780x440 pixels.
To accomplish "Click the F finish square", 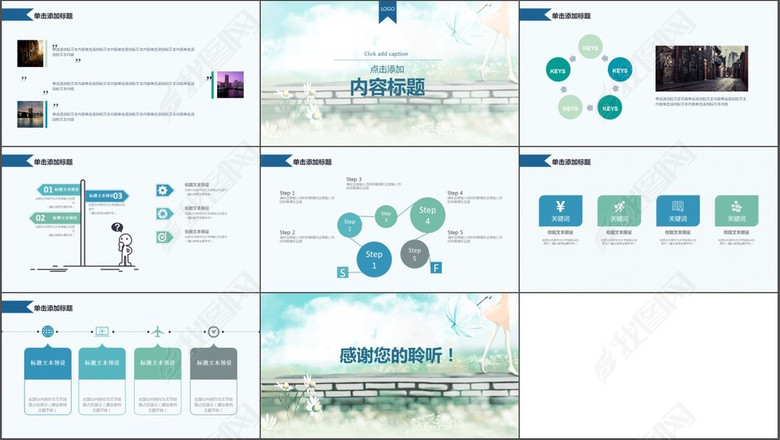I will click(436, 267).
